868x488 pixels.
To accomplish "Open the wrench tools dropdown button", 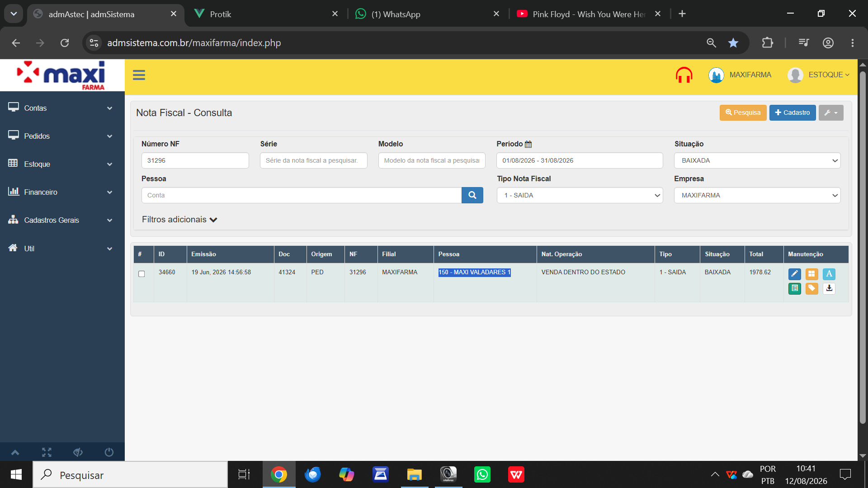I will pos(831,113).
